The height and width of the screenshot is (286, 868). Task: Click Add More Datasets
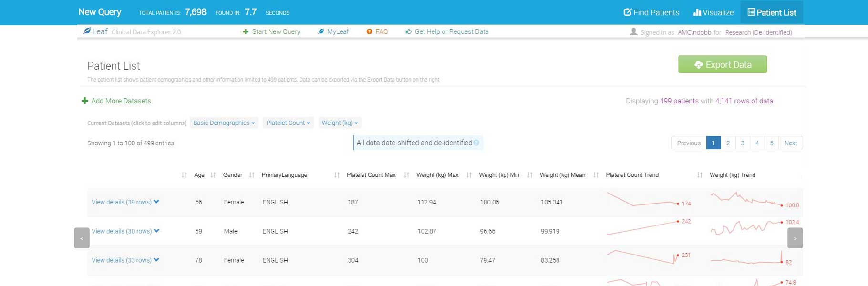pyautogui.click(x=116, y=101)
